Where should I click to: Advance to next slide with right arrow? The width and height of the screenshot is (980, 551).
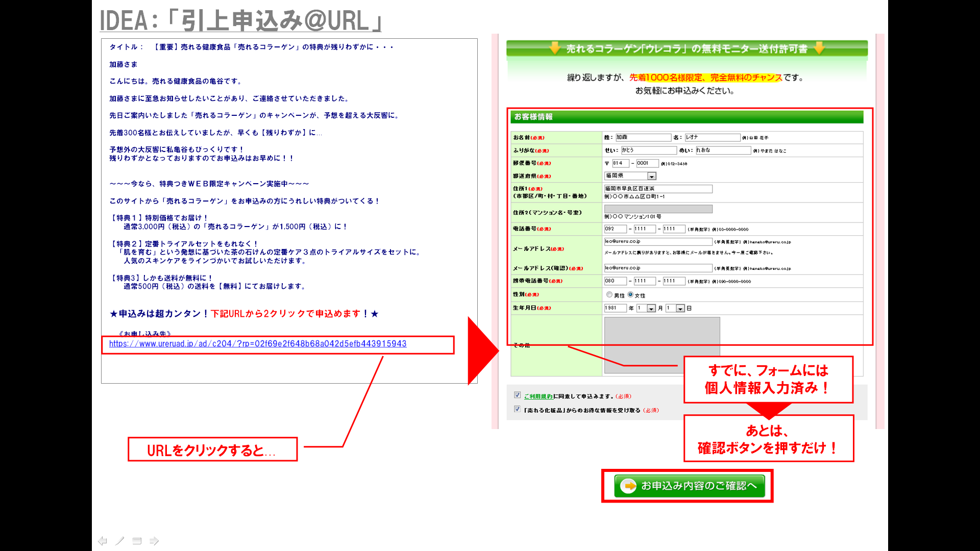point(154,541)
